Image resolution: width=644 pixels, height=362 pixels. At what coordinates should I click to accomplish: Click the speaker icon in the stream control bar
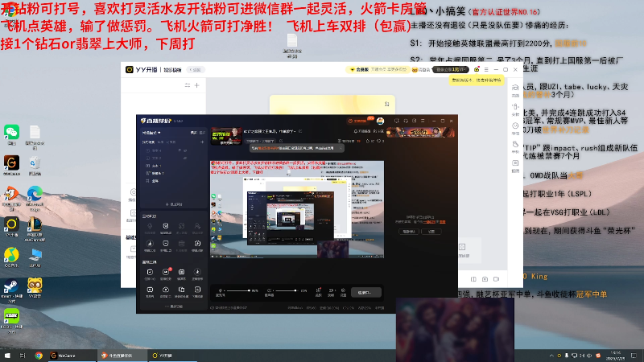tap(269, 290)
